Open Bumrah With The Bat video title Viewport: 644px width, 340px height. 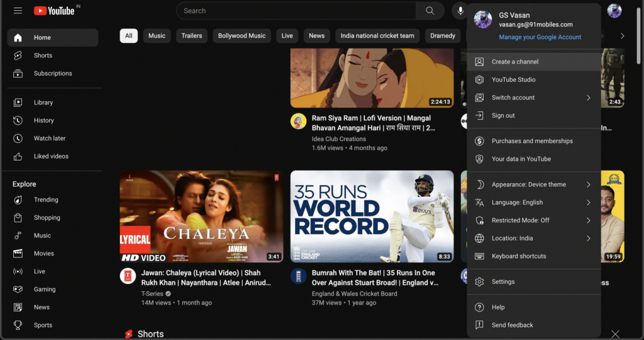(375, 278)
